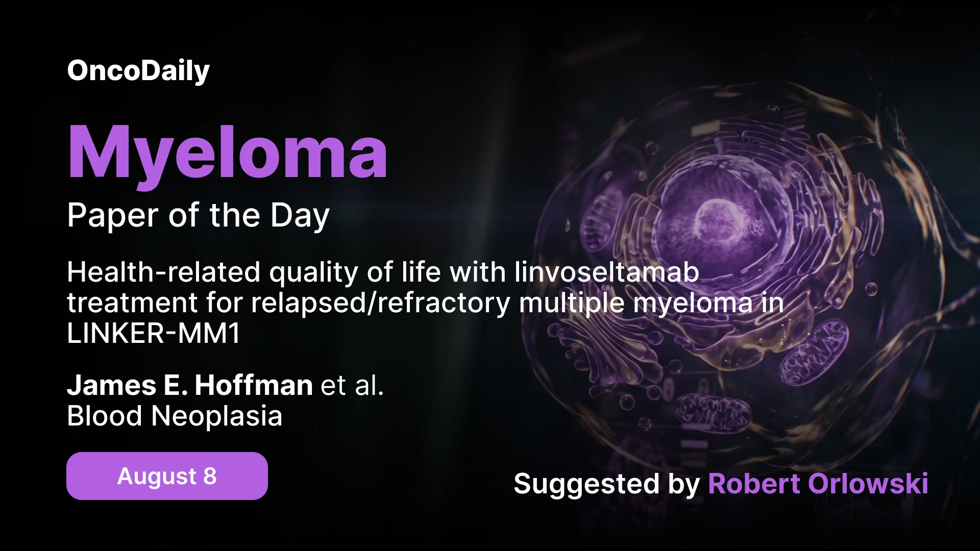The height and width of the screenshot is (551, 980).
Task: Open the August 8 date button
Action: coord(167,476)
